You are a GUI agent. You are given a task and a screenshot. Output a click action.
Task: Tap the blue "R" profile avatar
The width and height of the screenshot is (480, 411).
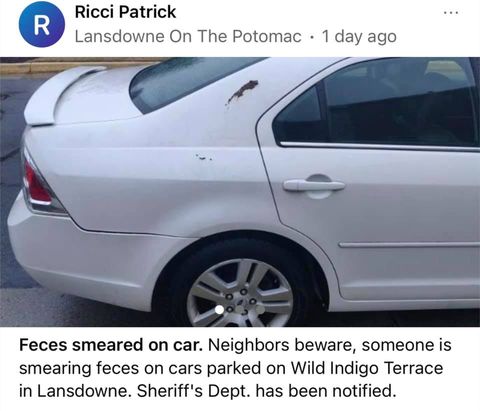tap(42, 24)
